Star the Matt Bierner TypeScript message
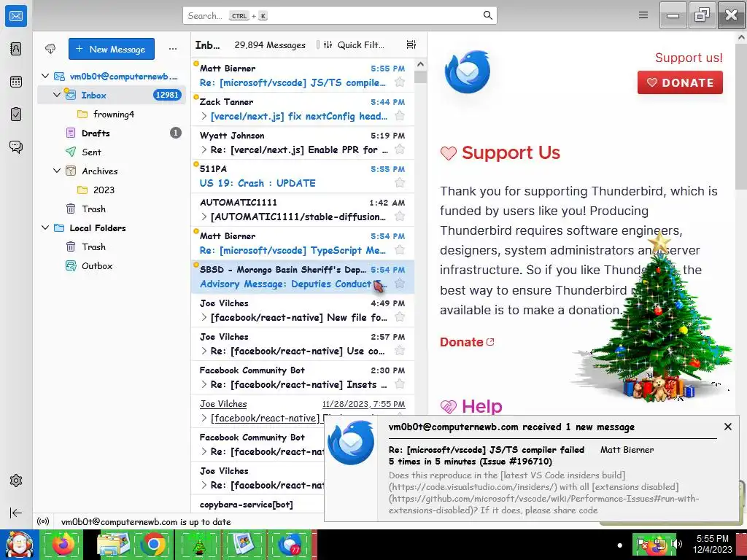The height and width of the screenshot is (560, 747). 400,250
